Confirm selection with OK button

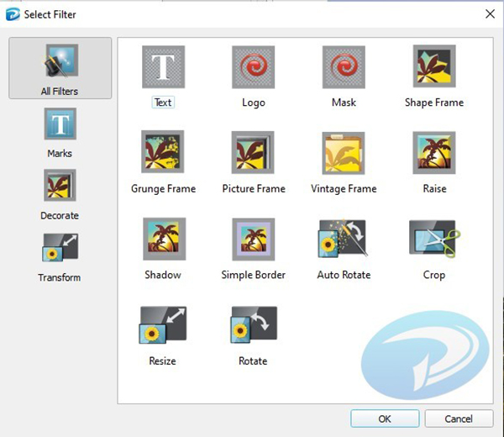coord(385,419)
